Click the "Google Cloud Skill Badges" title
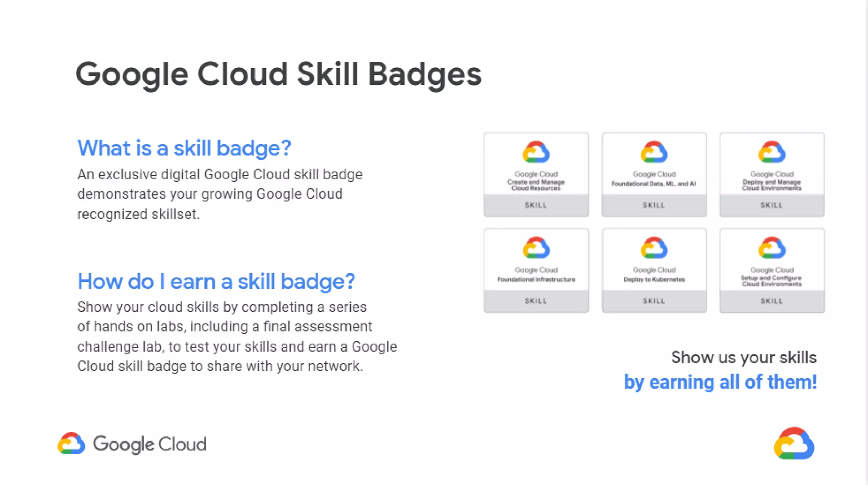Viewport: 868px width, 488px height. tap(278, 75)
